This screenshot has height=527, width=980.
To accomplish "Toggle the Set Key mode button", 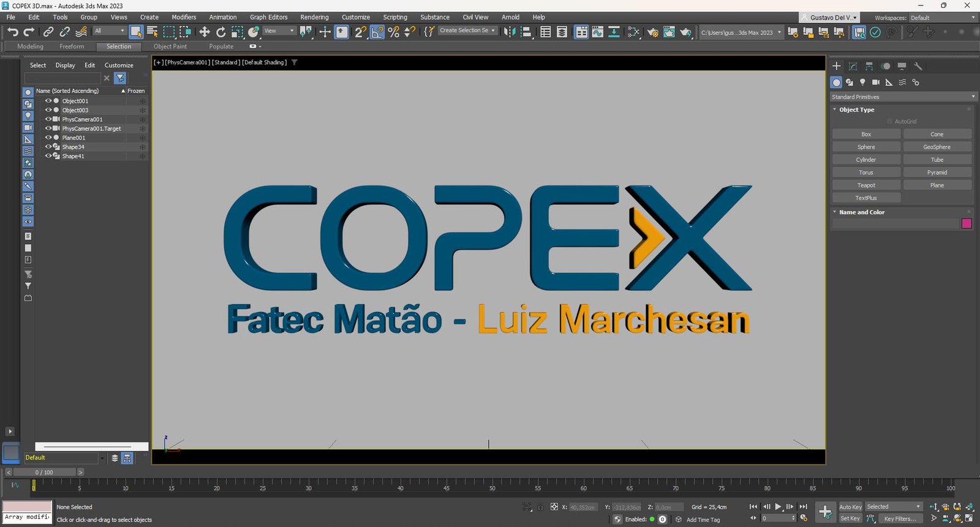I will (x=850, y=518).
